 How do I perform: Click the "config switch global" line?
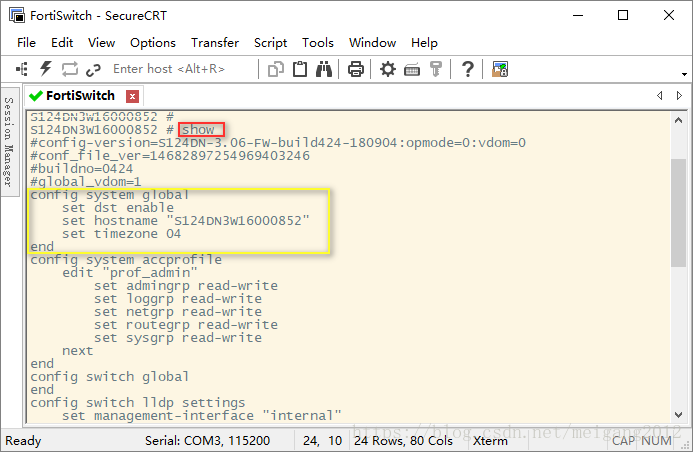pos(110,377)
